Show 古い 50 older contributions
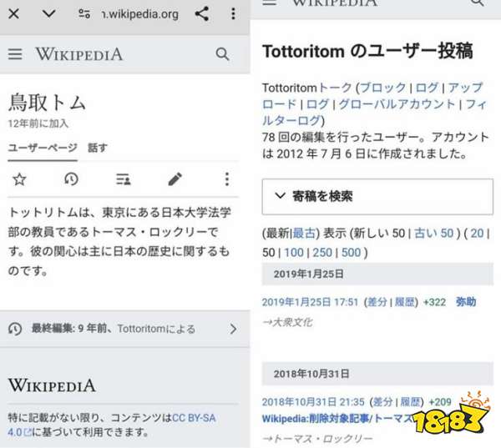The image size is (501, 448). coord(433,234)
